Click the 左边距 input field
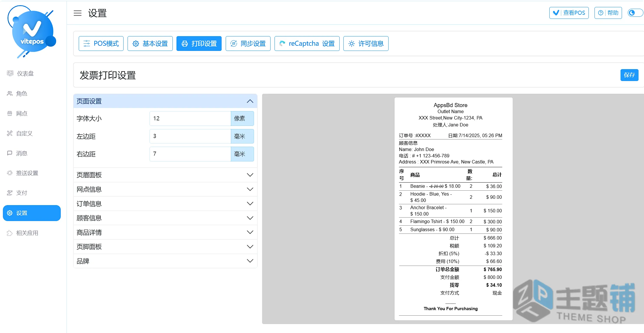 [x=190, y=136]
